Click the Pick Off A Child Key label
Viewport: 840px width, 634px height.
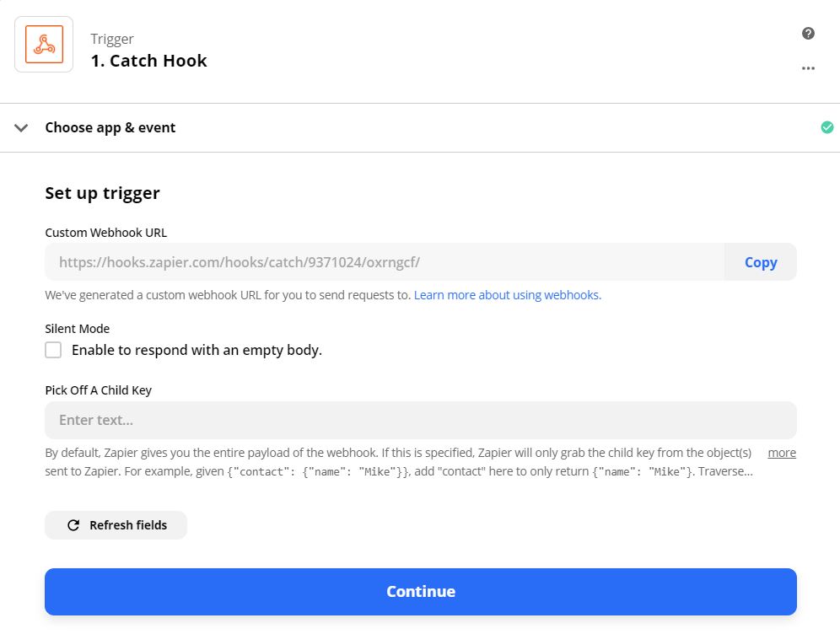(x=98, y=390)
